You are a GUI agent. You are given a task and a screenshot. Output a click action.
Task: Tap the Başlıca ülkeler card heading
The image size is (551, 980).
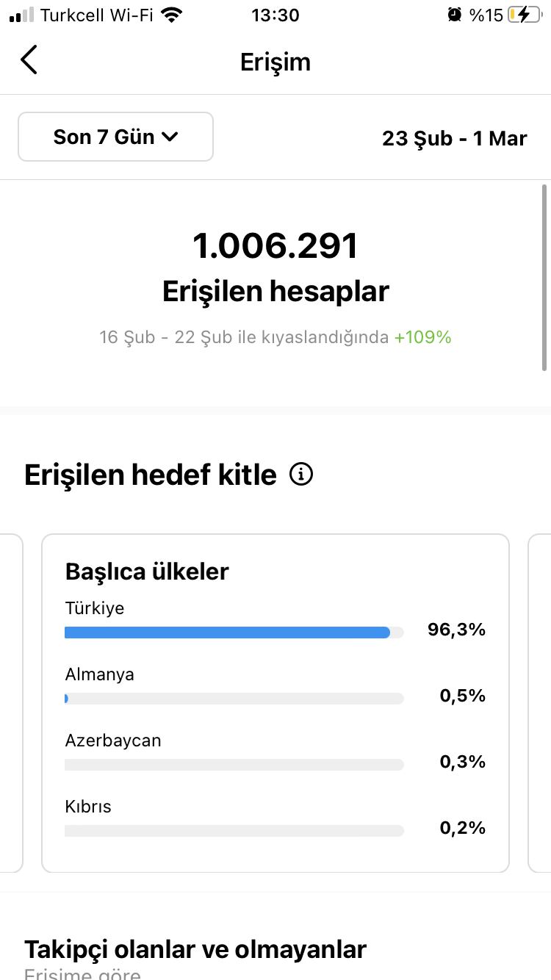pos(147,572)
